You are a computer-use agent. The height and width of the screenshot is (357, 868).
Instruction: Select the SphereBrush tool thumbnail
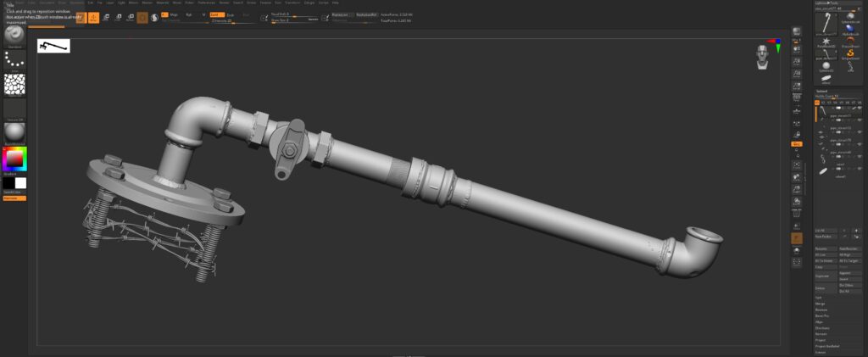point(851,16)
